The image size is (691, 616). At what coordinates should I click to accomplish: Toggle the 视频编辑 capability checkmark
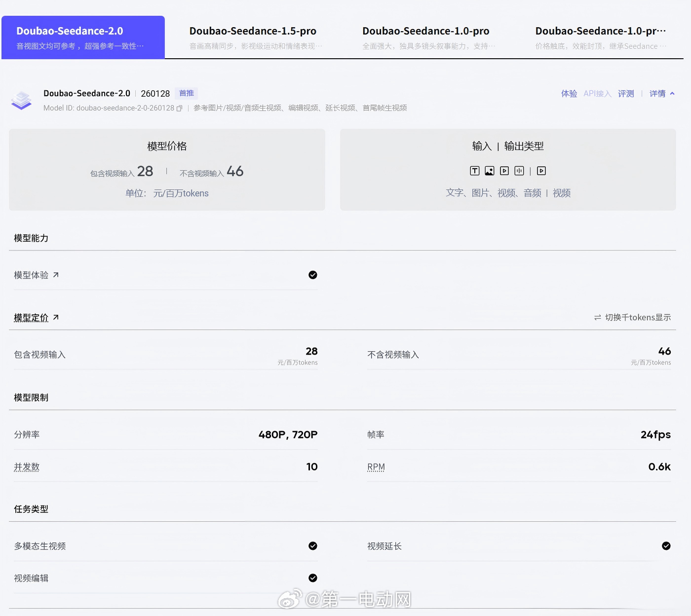pos(312,578)
